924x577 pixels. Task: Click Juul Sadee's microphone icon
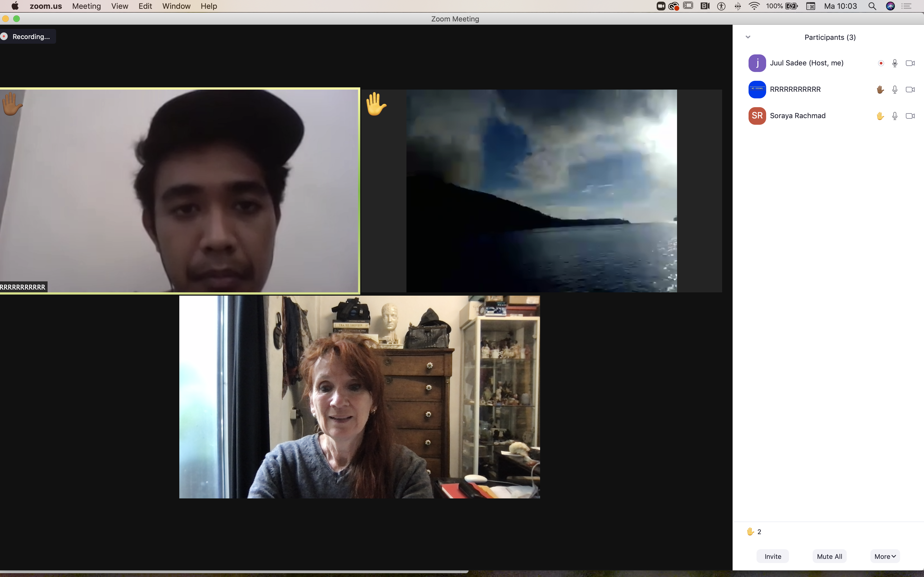(895, 63)
